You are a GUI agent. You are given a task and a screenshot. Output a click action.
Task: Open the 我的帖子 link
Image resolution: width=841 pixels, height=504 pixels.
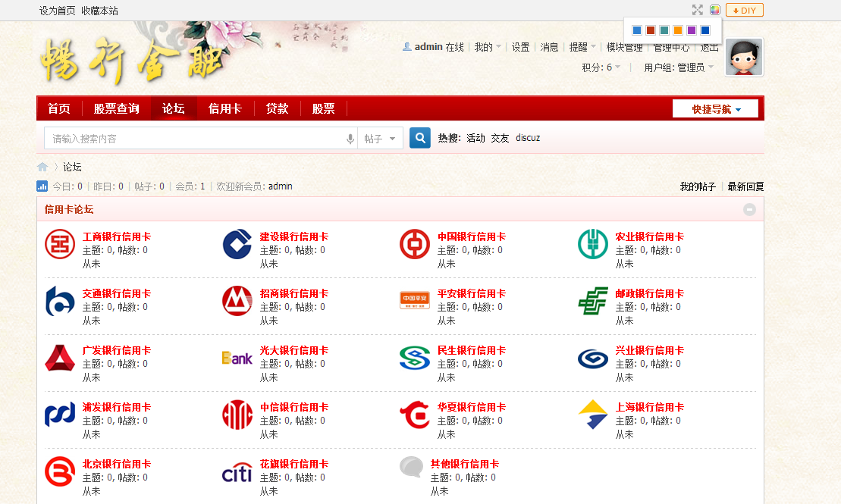coord(698,186)
